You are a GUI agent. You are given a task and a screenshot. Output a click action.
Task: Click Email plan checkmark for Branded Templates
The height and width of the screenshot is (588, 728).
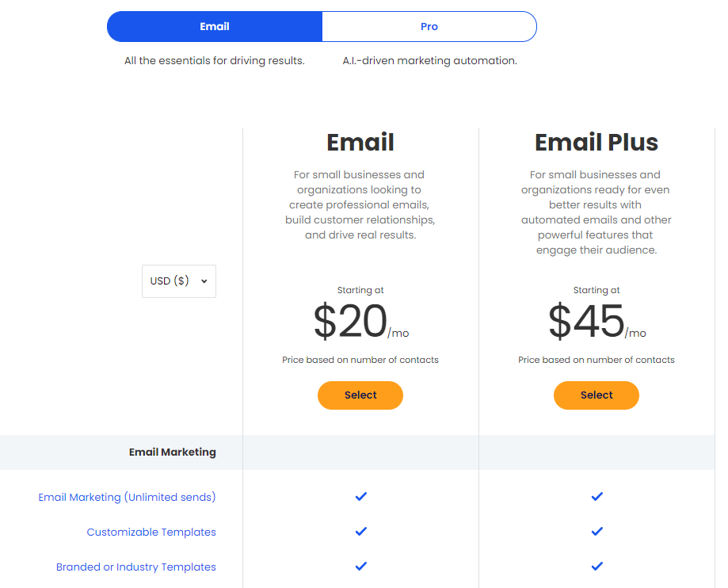click(x=360, y=566)
